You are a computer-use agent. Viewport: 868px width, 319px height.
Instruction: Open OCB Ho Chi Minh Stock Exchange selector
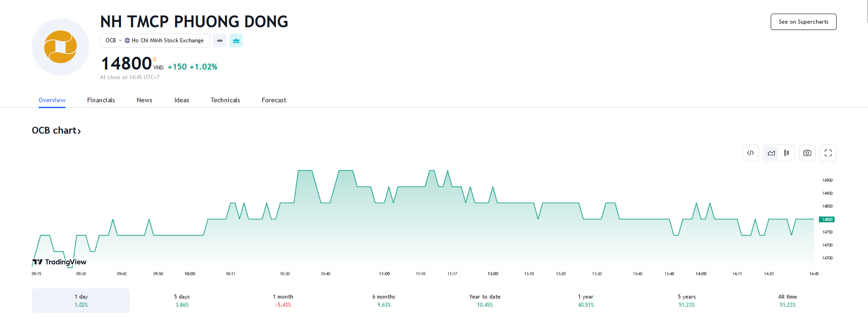(155, 40)
